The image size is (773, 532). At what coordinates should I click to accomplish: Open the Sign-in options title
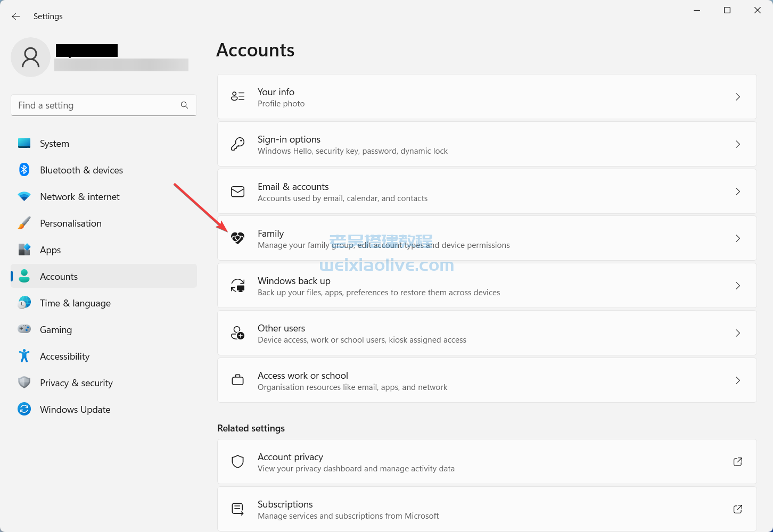point(289,139)
